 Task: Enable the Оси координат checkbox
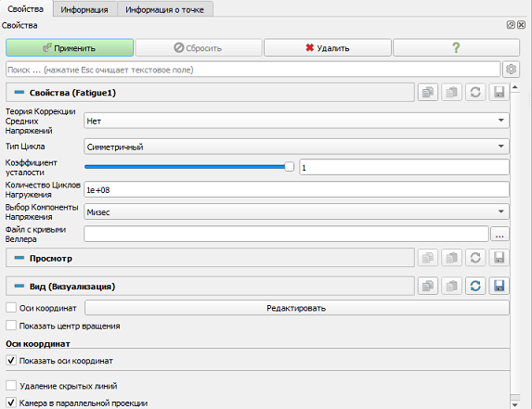[x=11, y=308]
